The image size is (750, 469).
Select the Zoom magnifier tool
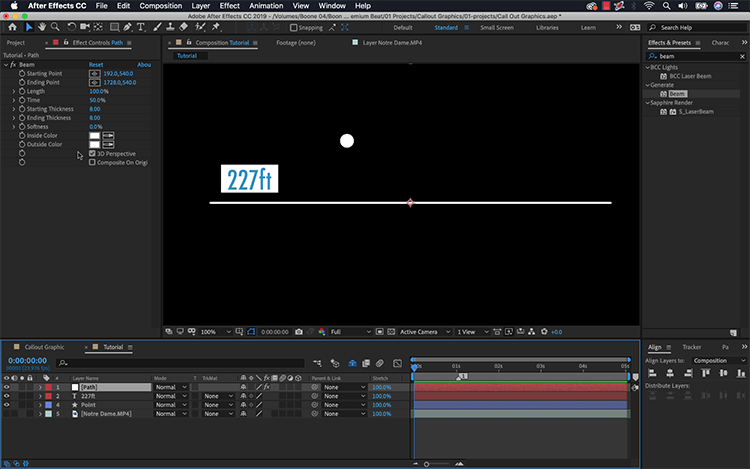(55, 27)
